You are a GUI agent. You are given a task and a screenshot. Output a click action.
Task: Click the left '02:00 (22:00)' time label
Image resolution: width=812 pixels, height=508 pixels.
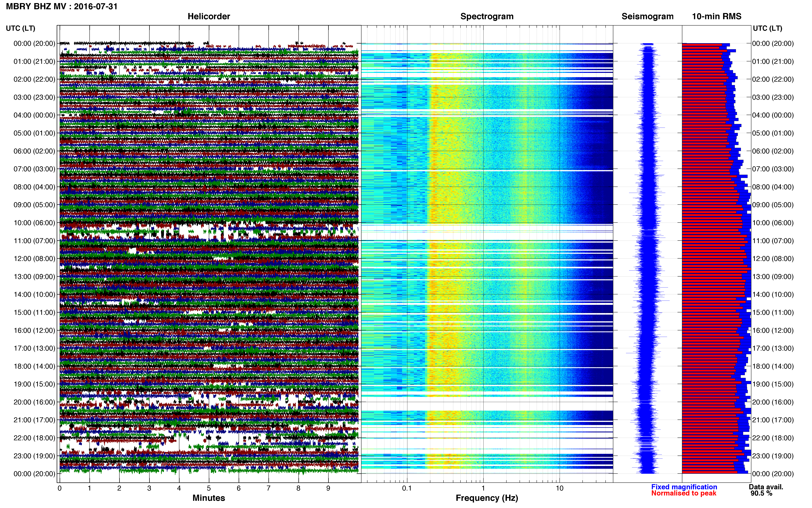[34, 79]
